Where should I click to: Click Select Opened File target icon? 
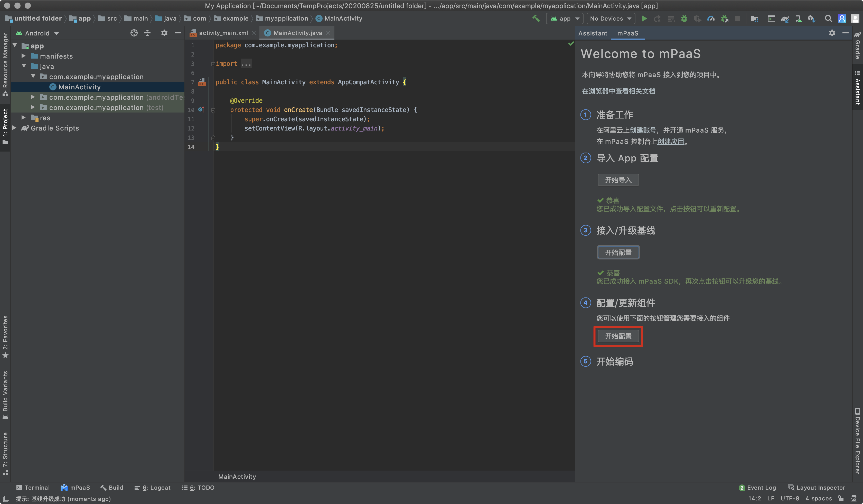point(134,33)
